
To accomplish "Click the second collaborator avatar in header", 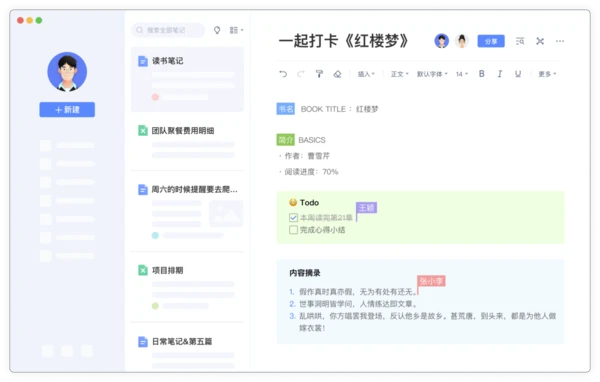I will pos(461,41).
